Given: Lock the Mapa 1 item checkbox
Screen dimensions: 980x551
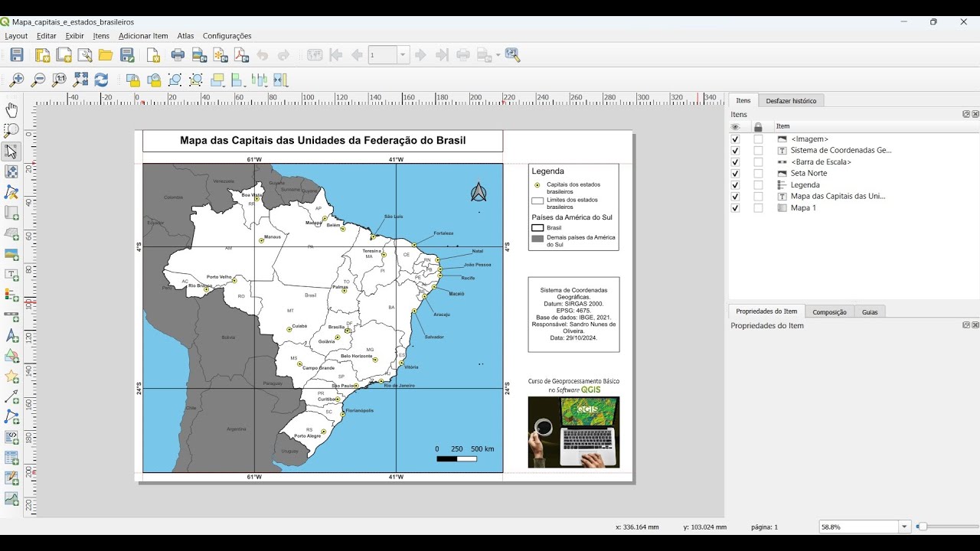Looking at the screenshot, I should click(x=758, y=208).
